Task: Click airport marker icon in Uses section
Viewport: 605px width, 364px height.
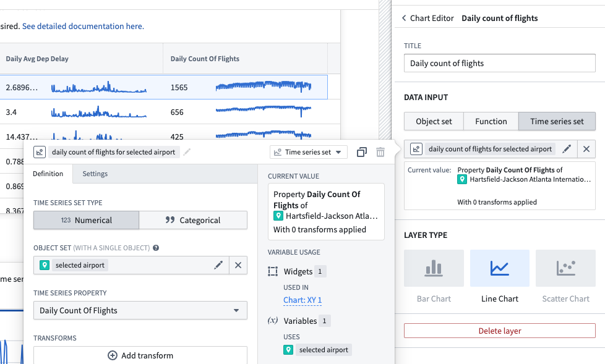Action: coord(288,350)
